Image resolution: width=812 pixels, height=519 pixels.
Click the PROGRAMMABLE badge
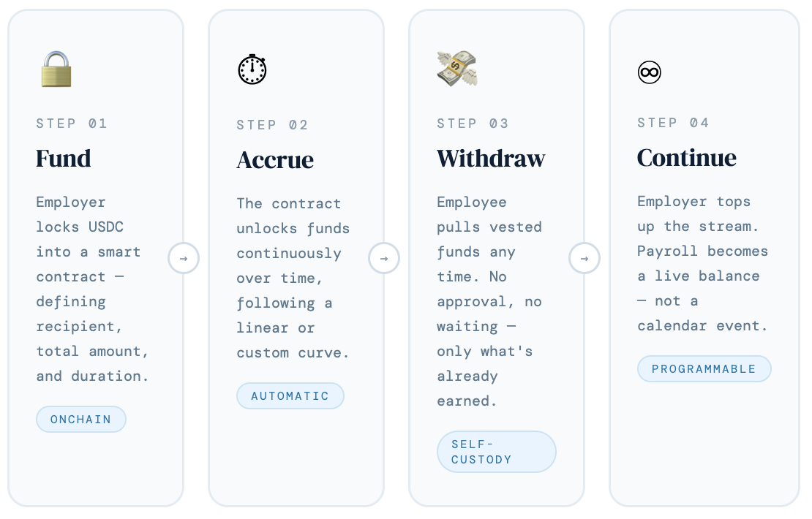(x=704, y=368)
